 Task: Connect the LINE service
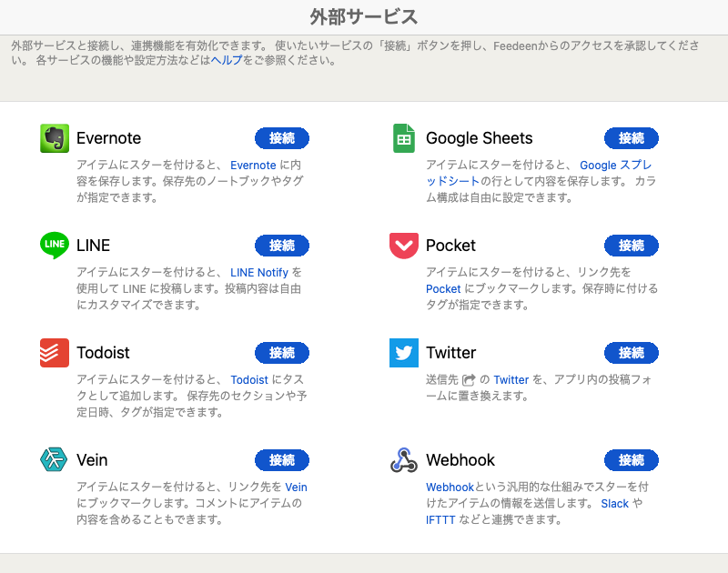283,246
